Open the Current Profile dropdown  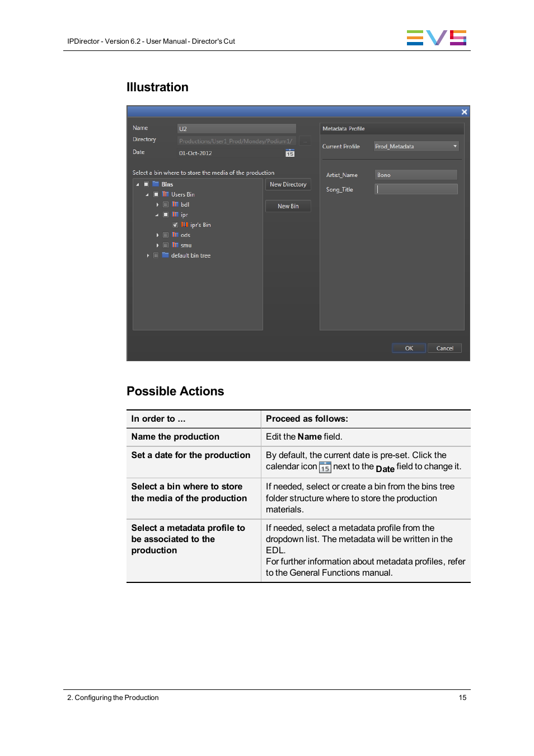tap(416, 146)
